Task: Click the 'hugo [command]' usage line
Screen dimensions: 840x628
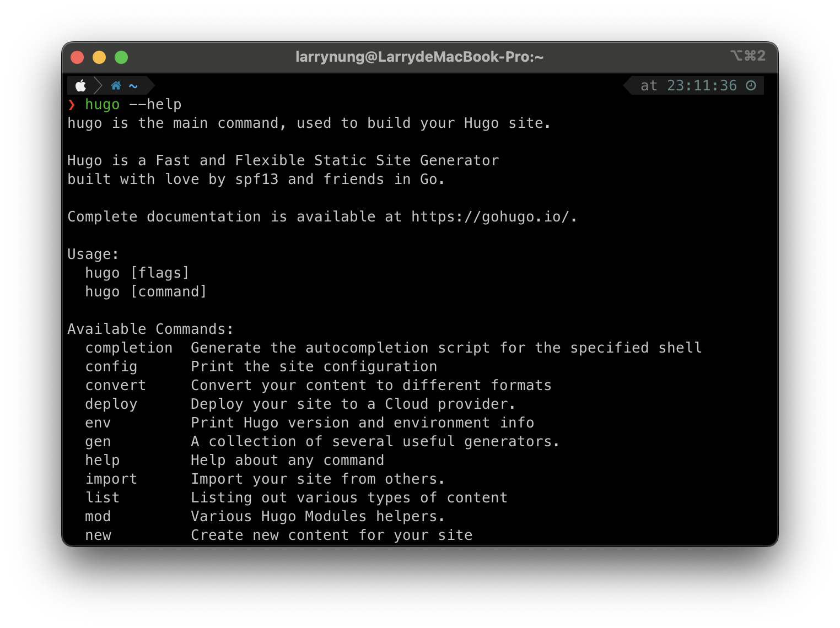Action: click(146, 292)
